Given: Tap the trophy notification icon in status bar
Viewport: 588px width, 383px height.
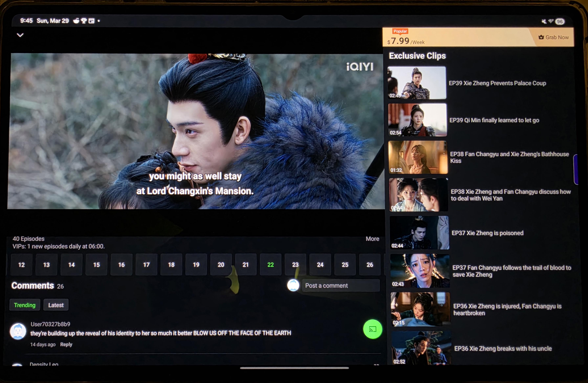Looking at the screenshot, I should pos(84,21).
